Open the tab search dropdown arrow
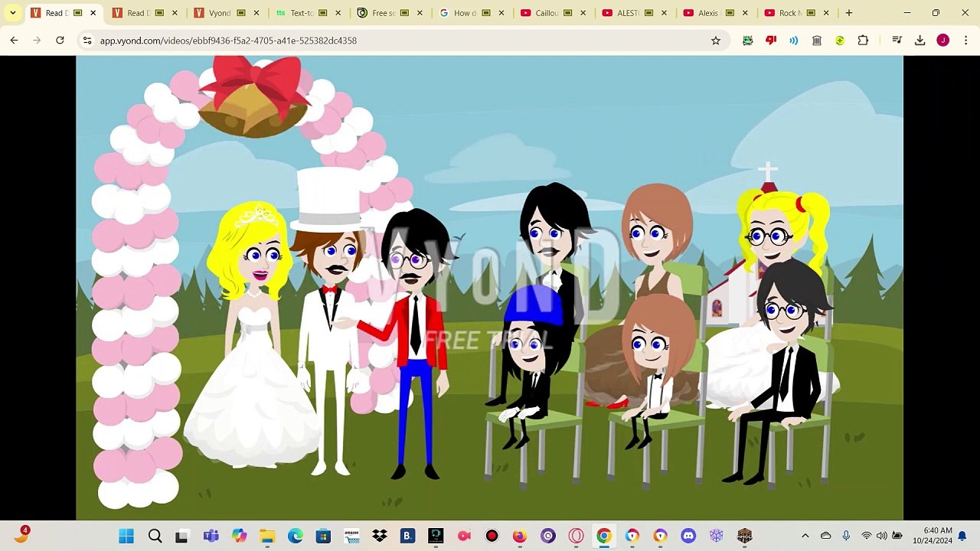The image size is (980, 551). (x=13, y=13)
